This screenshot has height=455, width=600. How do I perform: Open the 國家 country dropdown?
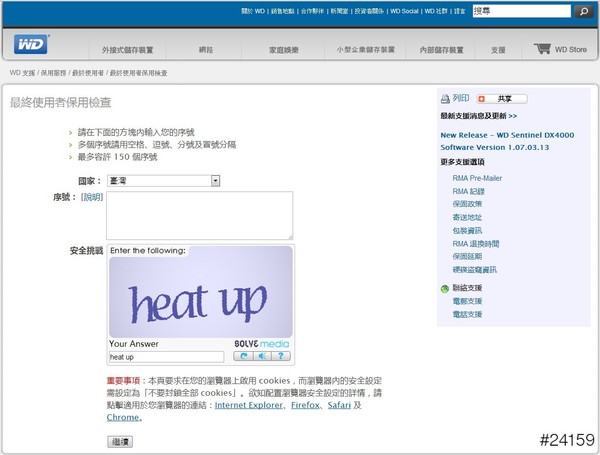(215, 180)
